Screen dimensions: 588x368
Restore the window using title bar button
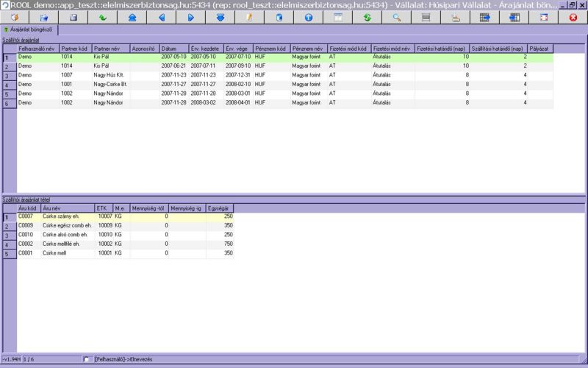572,4
